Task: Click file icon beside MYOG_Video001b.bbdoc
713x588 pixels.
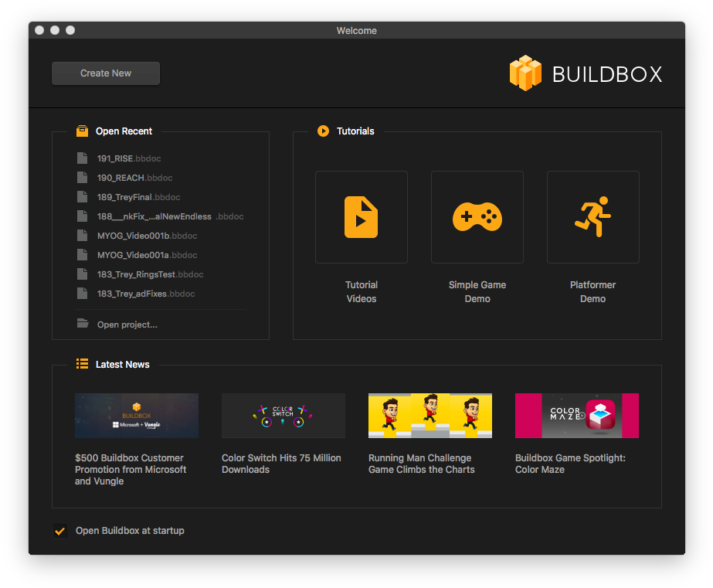Action: click(83, 235)
